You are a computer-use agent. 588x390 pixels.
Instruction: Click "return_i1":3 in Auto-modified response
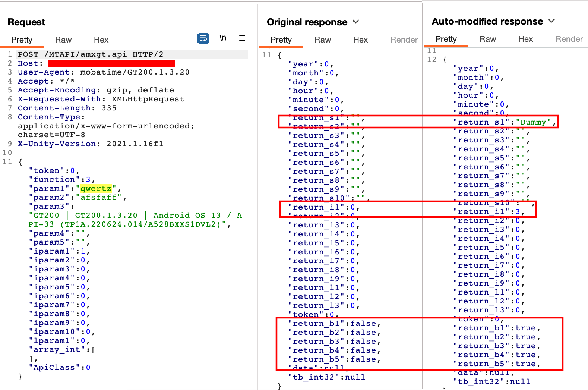click(x=489, y=212)
